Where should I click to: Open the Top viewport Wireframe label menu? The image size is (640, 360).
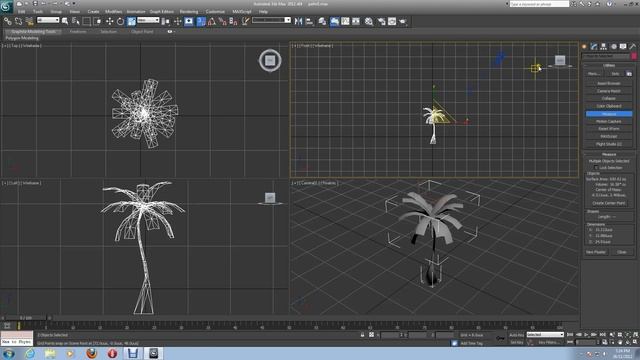[32, 46]
